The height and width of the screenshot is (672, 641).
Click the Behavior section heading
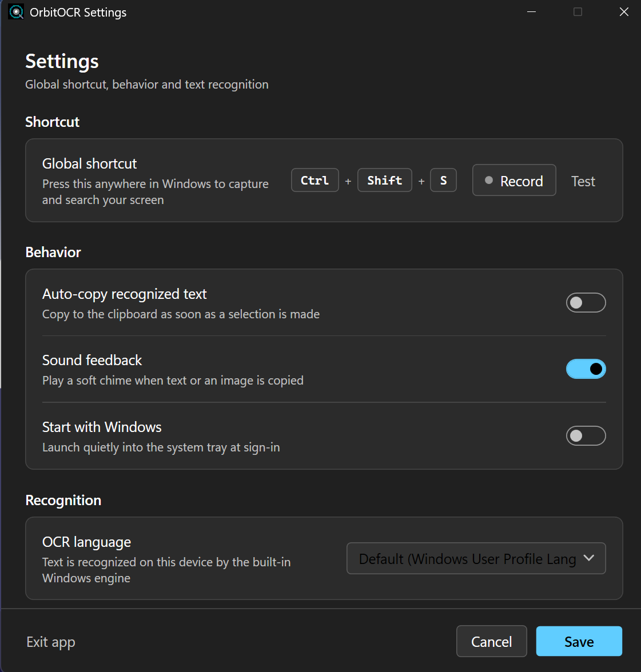pos(53,252)
